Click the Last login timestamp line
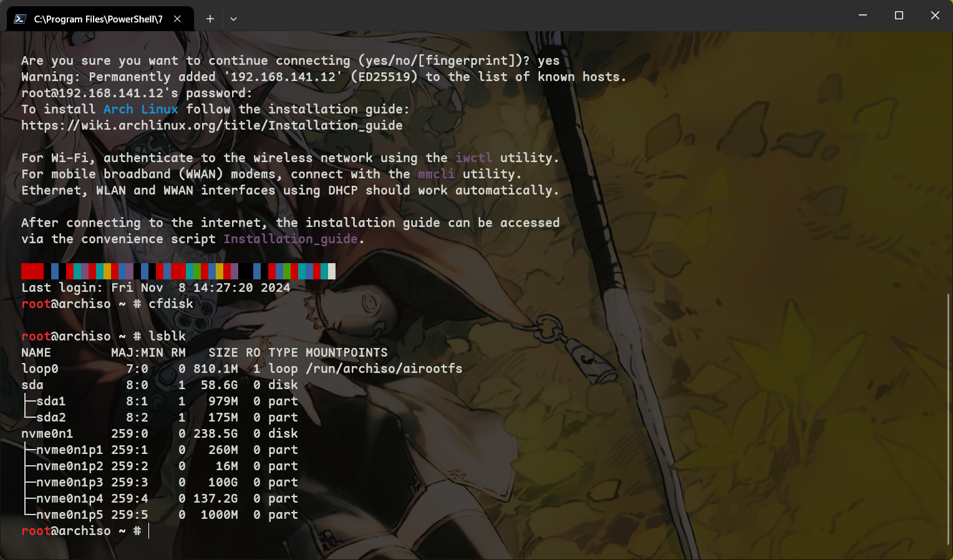The image size is (953, 560). coord(156,287)
